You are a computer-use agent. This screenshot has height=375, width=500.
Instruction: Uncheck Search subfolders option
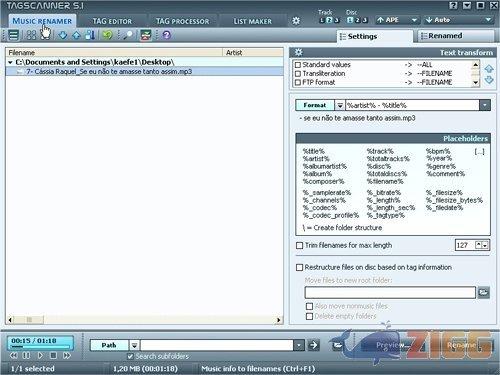point(130,356)
